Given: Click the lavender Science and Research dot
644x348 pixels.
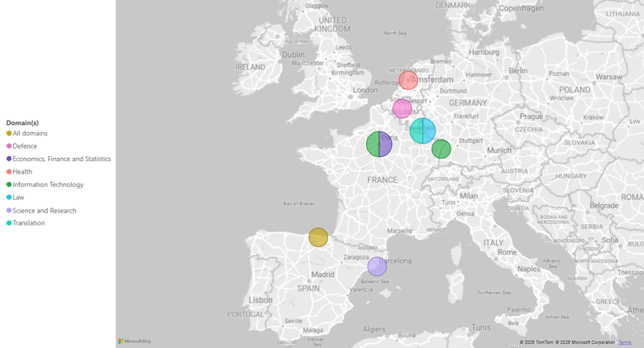Looking at the screenshot, I should click(x=9, y=210).
